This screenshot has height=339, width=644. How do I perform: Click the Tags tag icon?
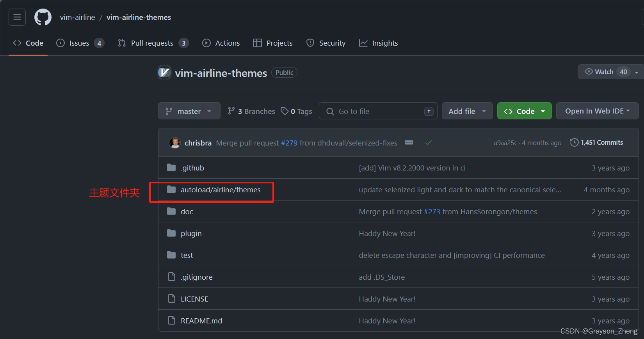click(x=285, y=111)
